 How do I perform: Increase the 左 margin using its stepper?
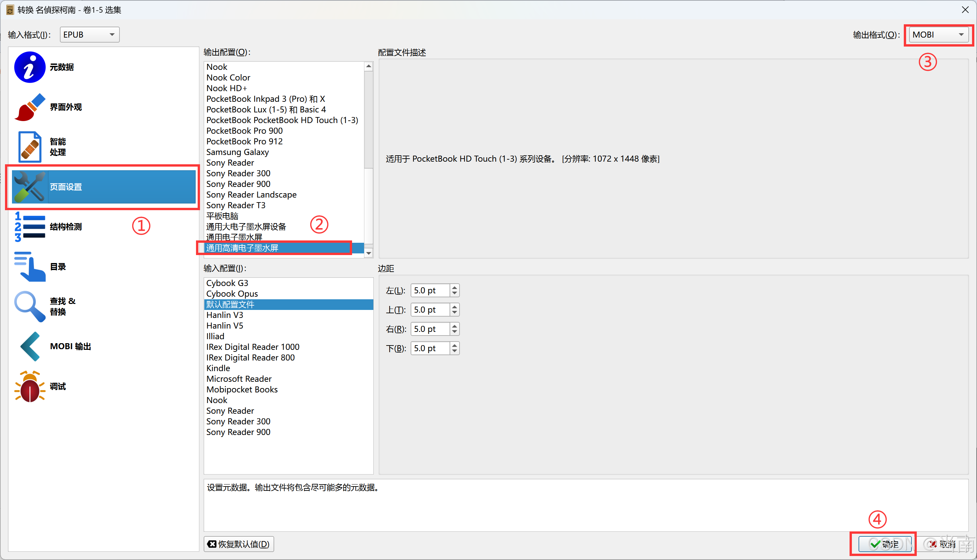point(454,288)
